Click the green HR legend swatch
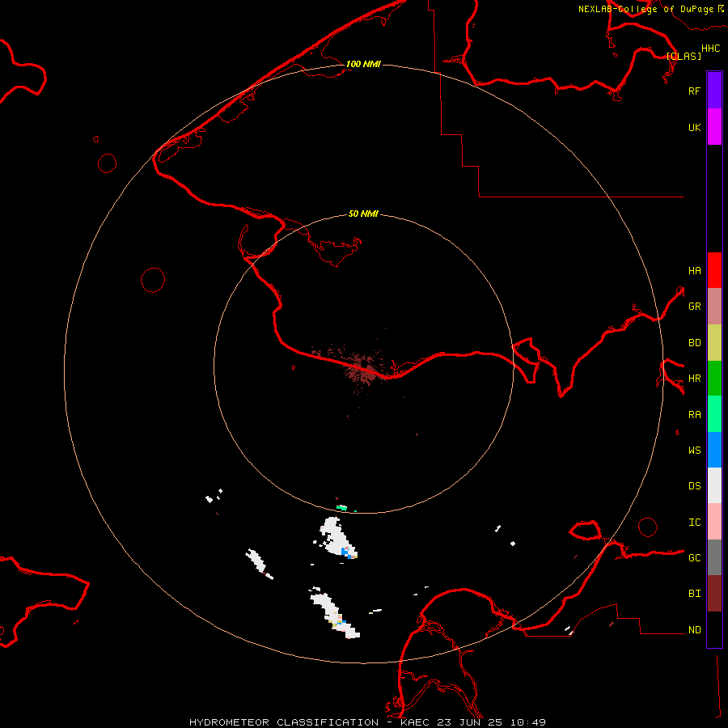The height and width of the screenshot is (728, 728). tap(714, 379)
